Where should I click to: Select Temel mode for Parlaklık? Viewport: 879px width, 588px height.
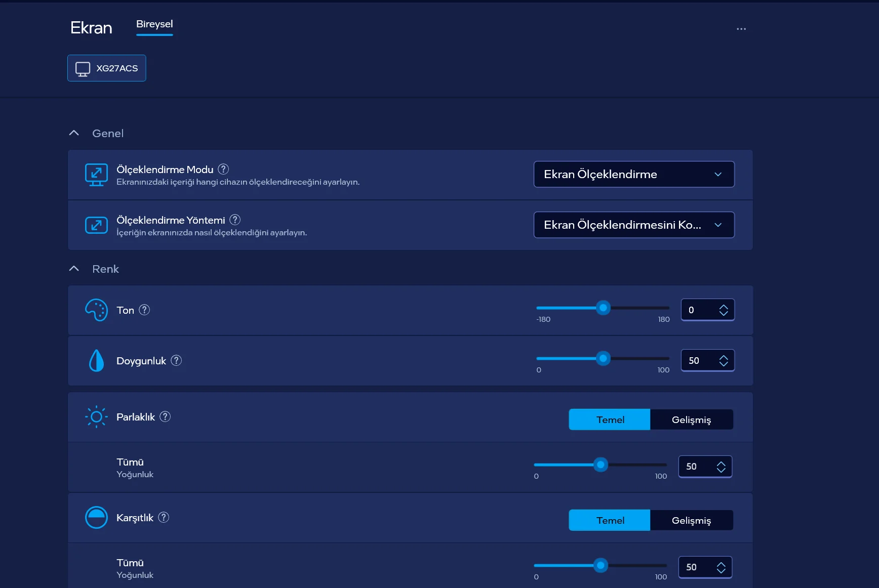(x=610, y=419)
